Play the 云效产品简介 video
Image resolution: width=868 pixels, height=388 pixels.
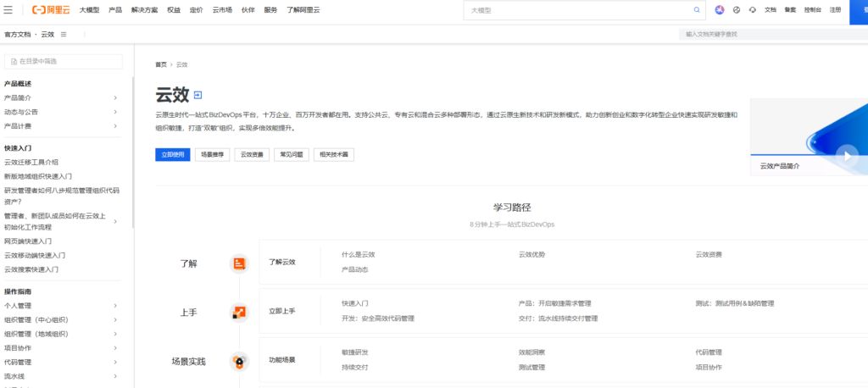(847, 156)
